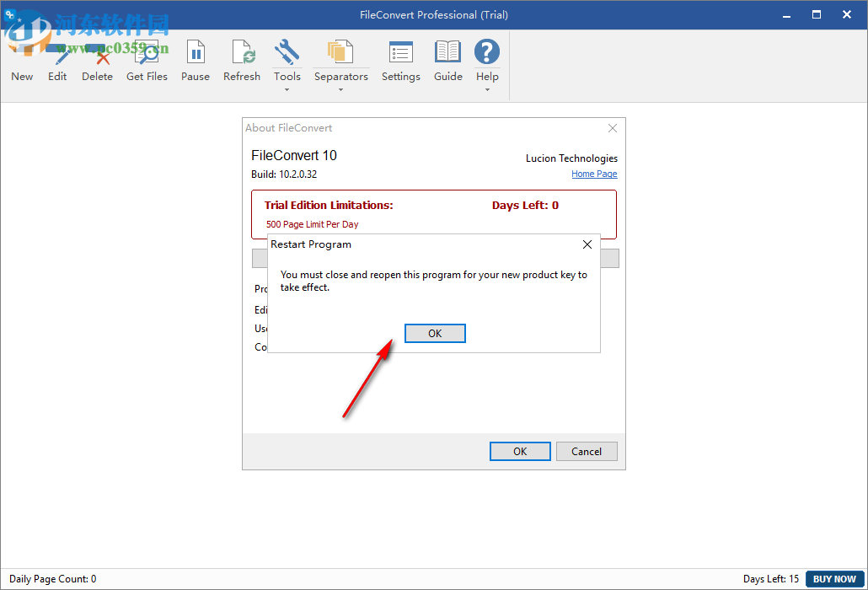Open the user Guide
The width and height of the screenshot is (868, 590).
coord(447,52)
